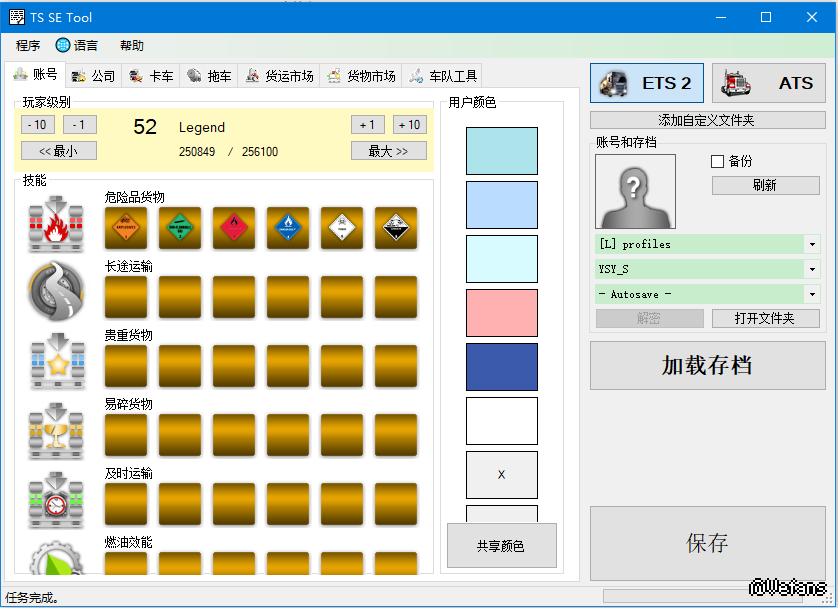Toggle the black-white corrosive ADR icon

pos(396,228)
